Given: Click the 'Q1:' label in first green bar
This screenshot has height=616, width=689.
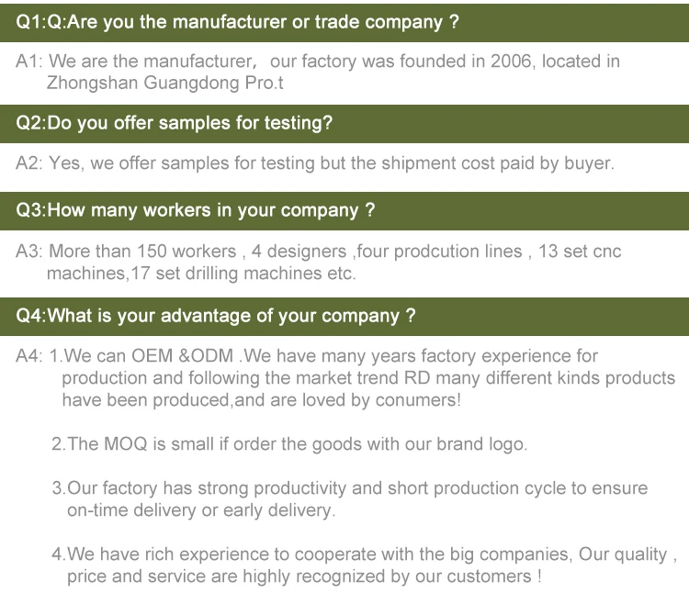Looking at the screenshot, I should [x=30, y=22].
